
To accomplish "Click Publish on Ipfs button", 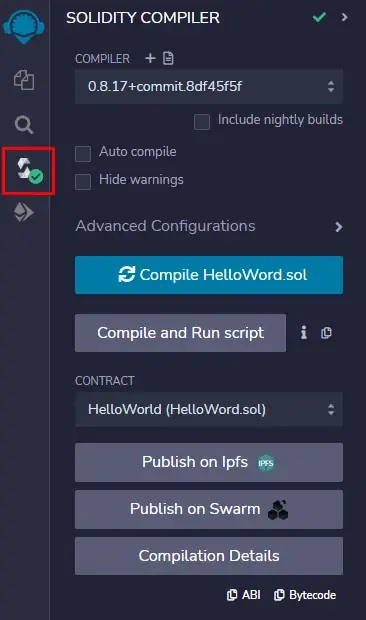I will pyautogui.click(x=209, y=462).
